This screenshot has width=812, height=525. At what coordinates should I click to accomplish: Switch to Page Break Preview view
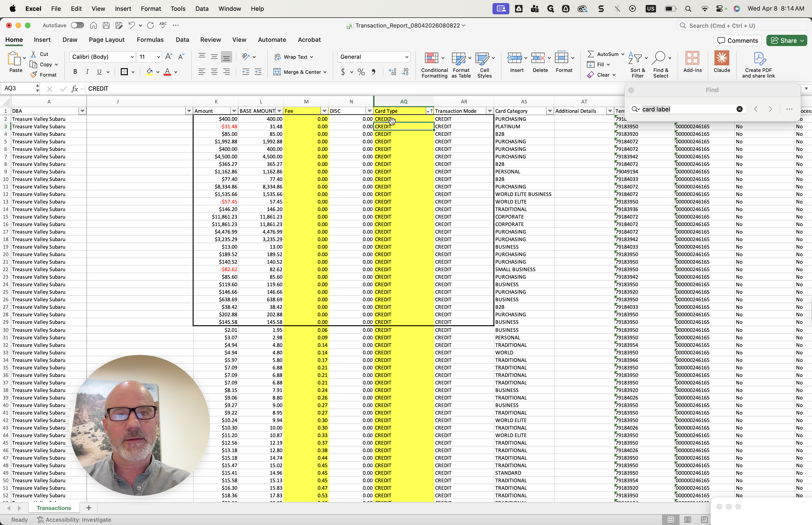pos(704,520)
